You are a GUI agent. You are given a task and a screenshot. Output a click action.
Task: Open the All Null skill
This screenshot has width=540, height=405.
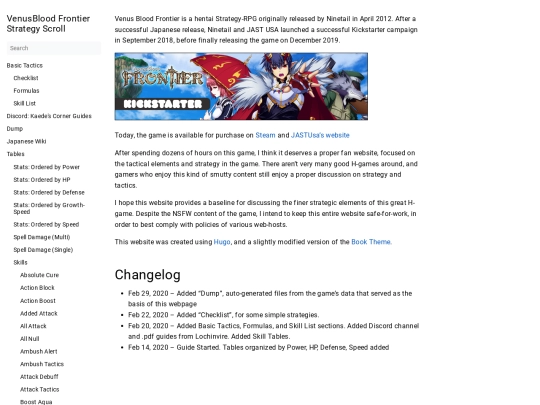[x=30, y=339]
